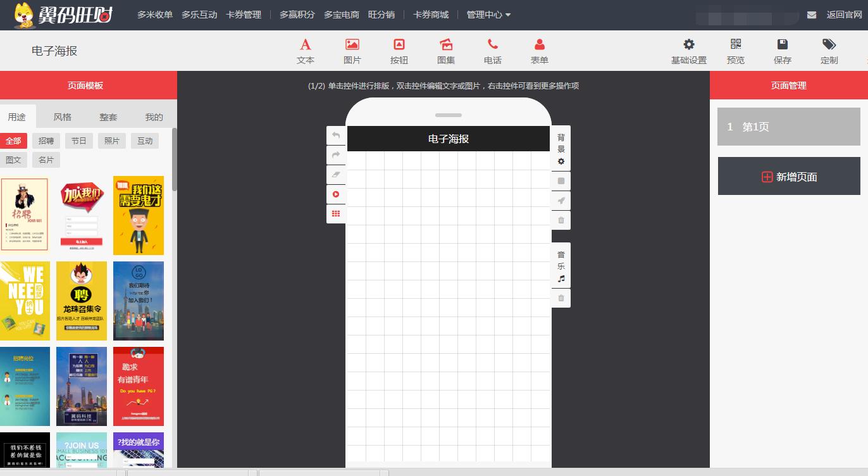This screenshot has width=868, height=476.
Task: Add a 图片 image control
Action: [352, 51]
